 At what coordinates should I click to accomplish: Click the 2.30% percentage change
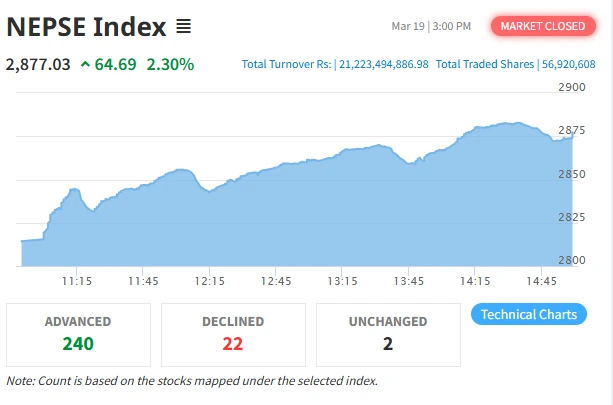point(170,65)
